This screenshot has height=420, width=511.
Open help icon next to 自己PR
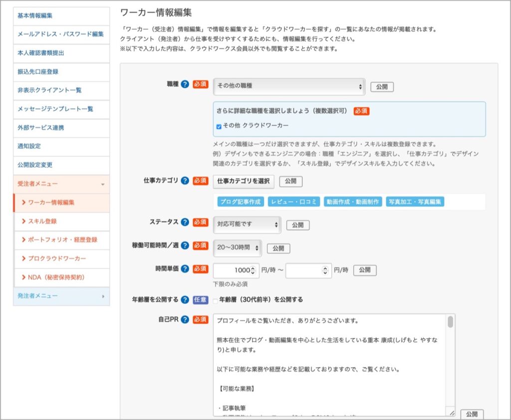[x=185, y=320]
